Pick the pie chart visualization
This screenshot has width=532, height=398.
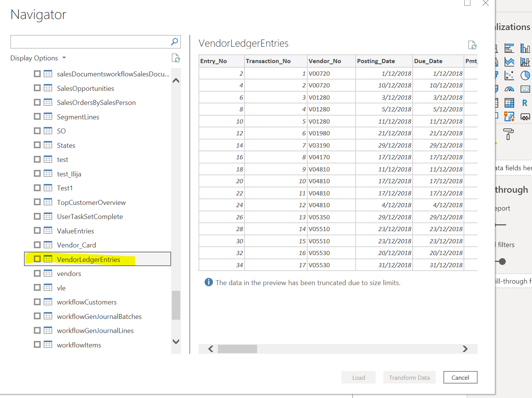[525, 75]
